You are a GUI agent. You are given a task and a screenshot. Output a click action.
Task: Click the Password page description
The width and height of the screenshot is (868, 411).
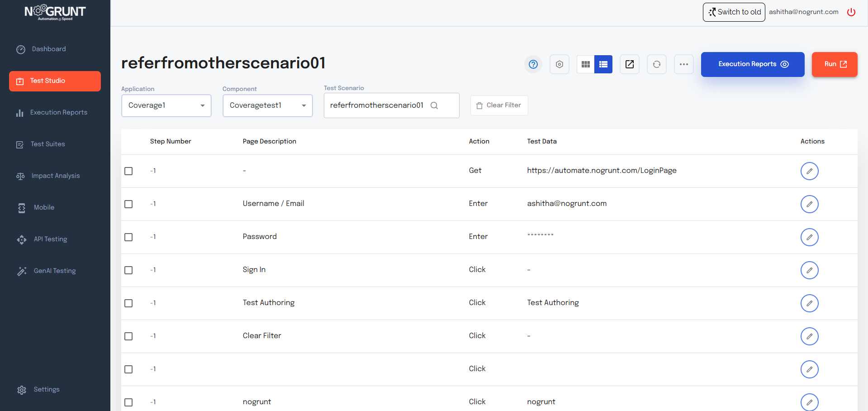(x=260, y=237)
